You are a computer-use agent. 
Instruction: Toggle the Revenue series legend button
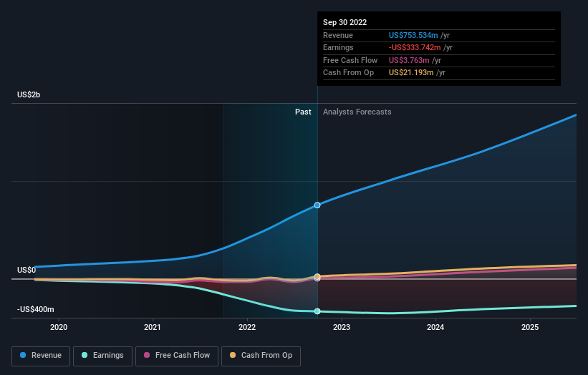click(40, 355)
